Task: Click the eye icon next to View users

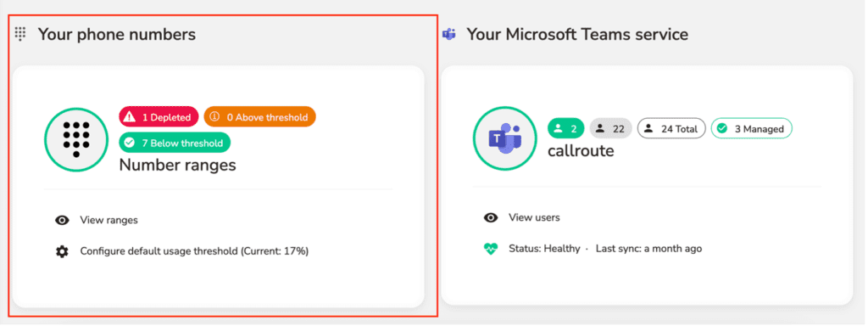Action: point(491,217)
